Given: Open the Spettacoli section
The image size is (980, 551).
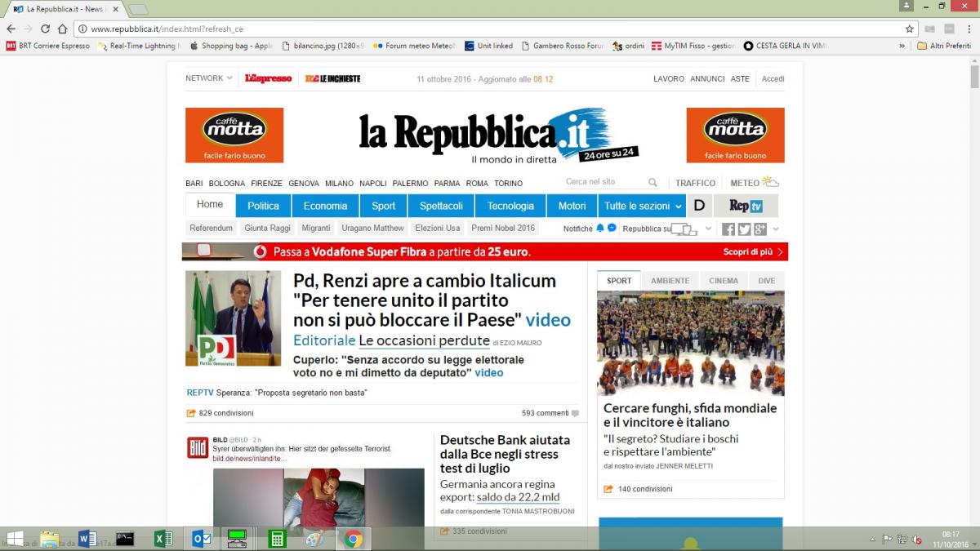Looking at the screenshot, I should [x=441, y=206].
